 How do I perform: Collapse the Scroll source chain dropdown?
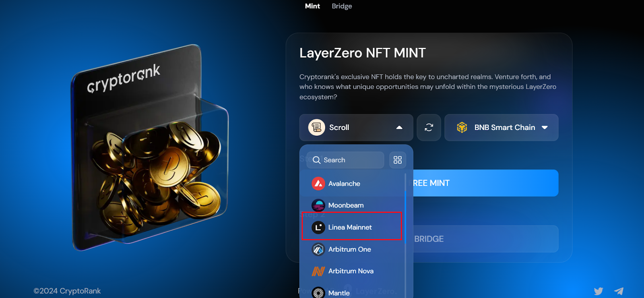(356, 127)
